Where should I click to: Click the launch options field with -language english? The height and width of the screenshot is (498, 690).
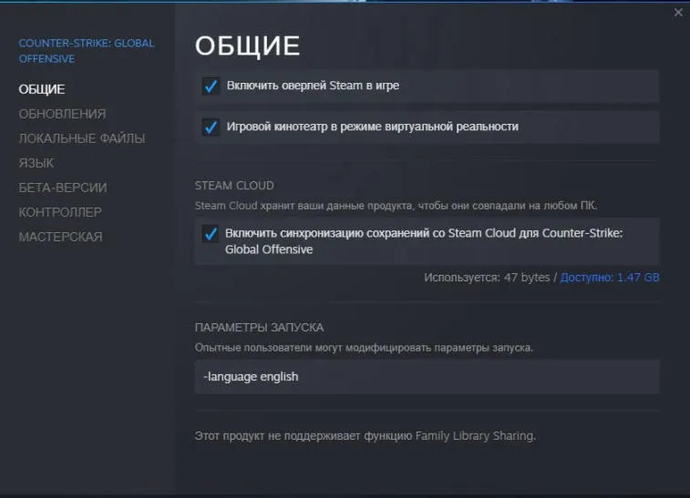pyautogui.click(x=427, y=377)
